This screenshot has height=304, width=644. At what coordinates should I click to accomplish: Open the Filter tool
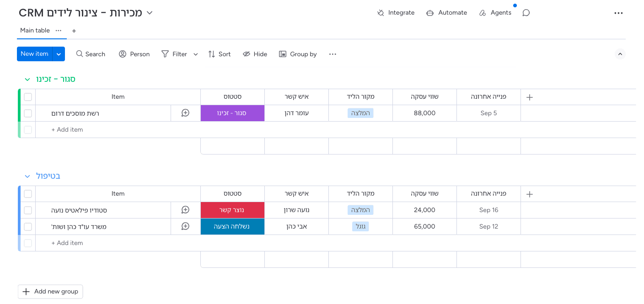click(x=174, y=54)
